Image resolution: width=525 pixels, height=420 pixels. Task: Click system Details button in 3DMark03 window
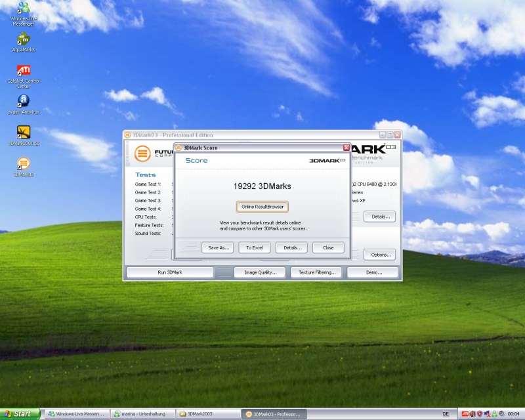pos(380,217)
